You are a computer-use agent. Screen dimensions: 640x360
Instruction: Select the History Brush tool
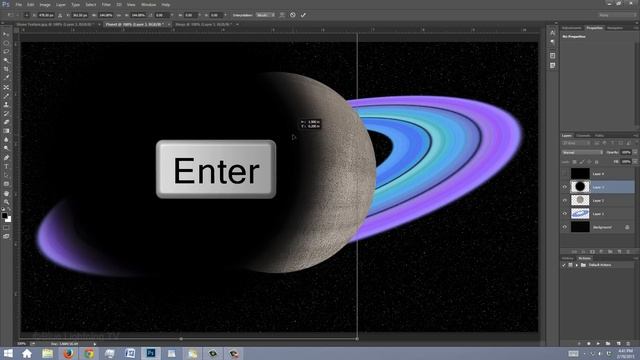pyautogui.click(x=6, y=113)
